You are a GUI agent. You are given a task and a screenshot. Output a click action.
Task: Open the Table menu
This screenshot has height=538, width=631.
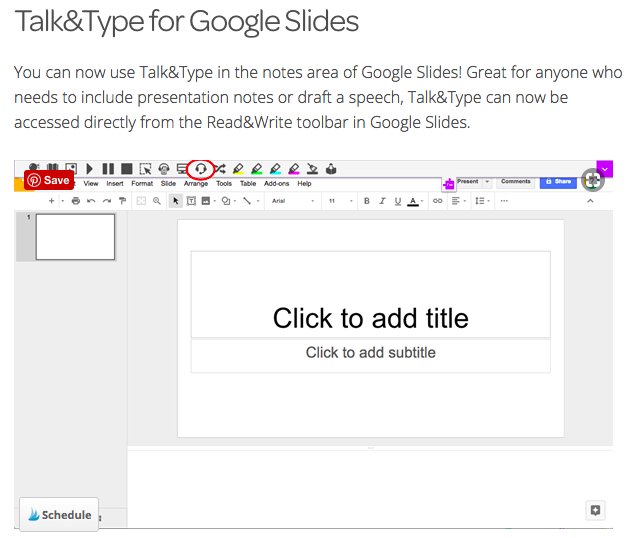click(248, 183)
